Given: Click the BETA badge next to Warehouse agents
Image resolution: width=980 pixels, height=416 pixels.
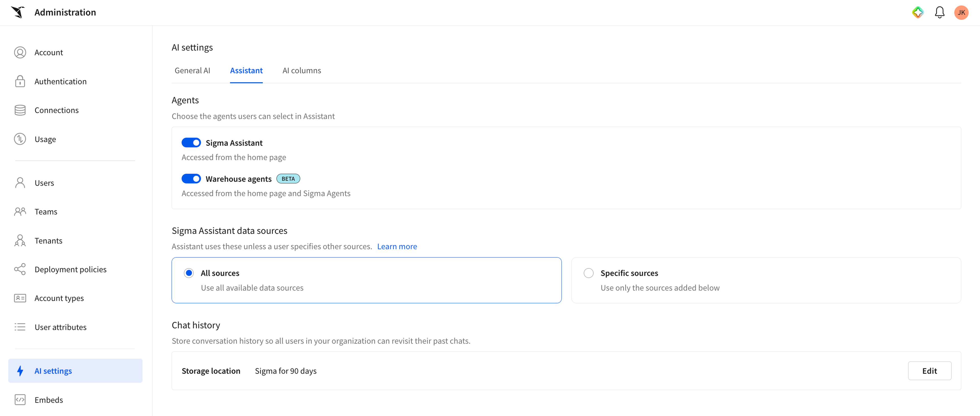Looking at the screenshot, I should [288, 179].
